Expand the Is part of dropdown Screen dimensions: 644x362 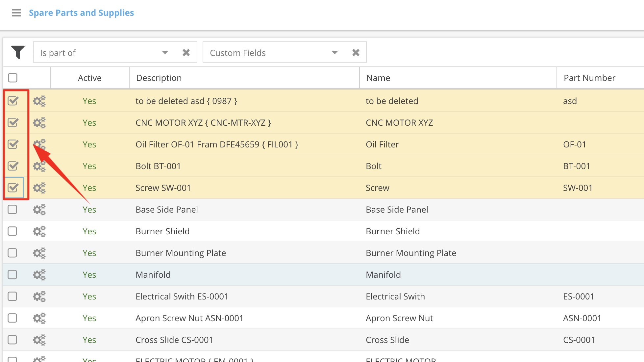(x=165, y=53)
